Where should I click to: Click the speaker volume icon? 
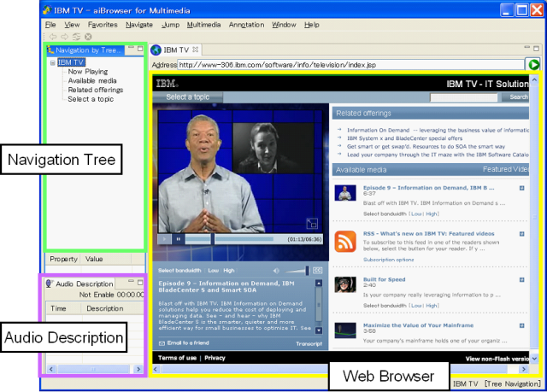[276, 271]
